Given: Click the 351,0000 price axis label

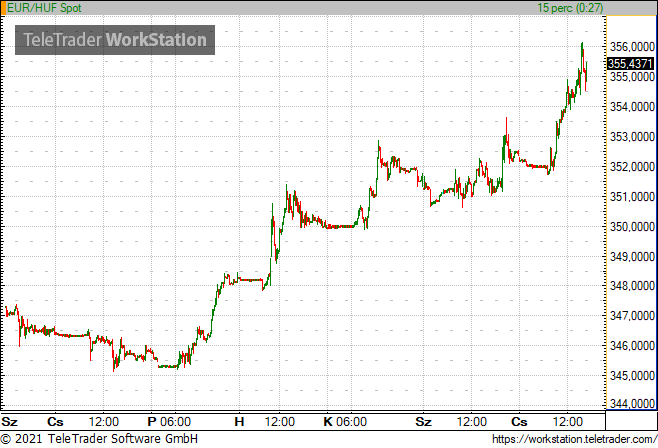Looking at the screenshot, I should [632, 196].
